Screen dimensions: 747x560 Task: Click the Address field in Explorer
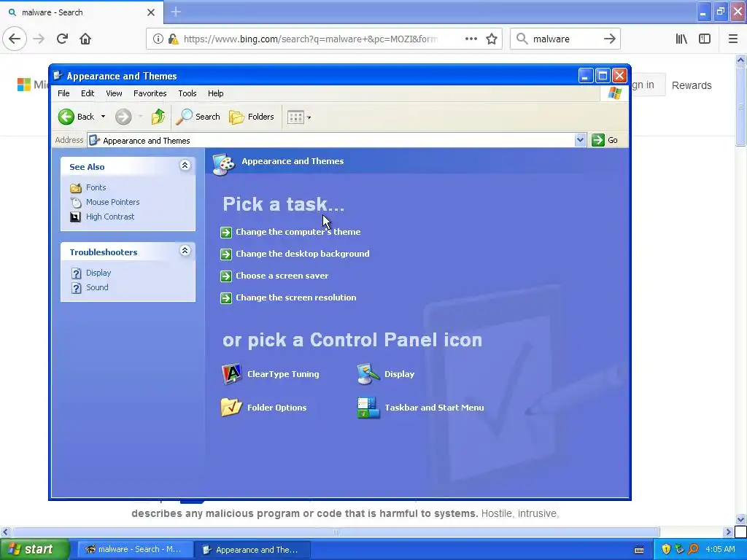pos(331,141)
